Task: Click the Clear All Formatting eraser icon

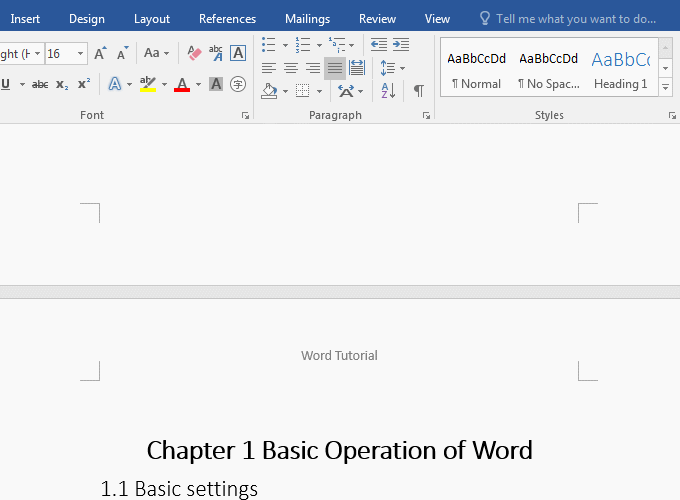Action: (x=194, y=54)
